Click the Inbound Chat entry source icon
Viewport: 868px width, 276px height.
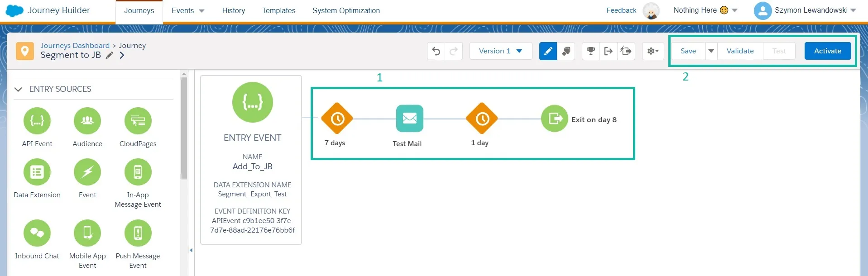(x=37, y=233)
